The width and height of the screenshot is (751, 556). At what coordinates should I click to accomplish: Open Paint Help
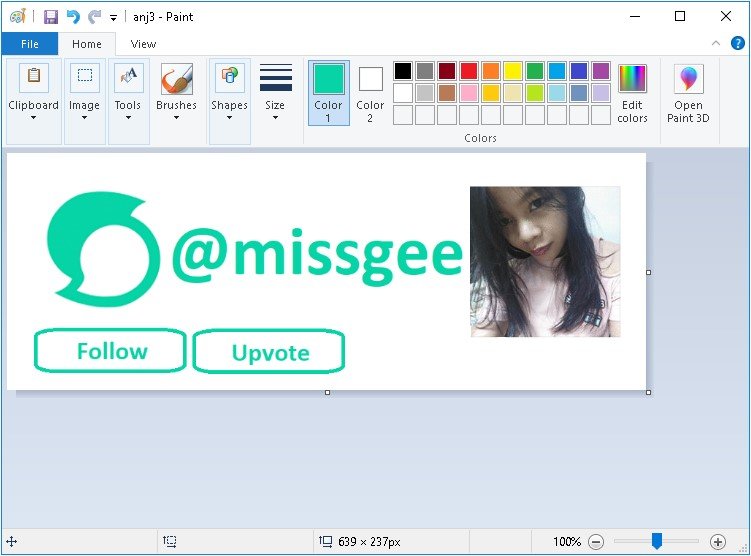coord(738,43)
